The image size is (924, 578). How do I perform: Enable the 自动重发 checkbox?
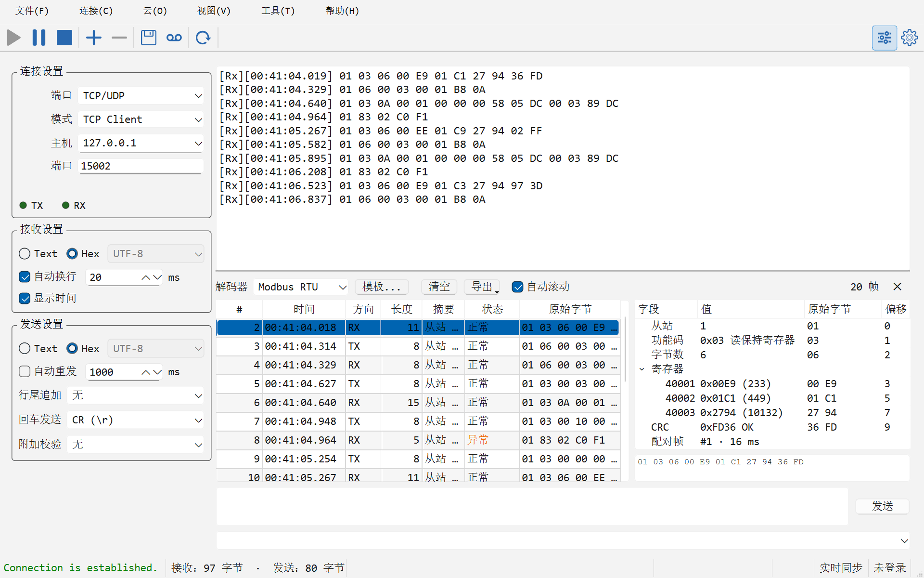[48, 371]
